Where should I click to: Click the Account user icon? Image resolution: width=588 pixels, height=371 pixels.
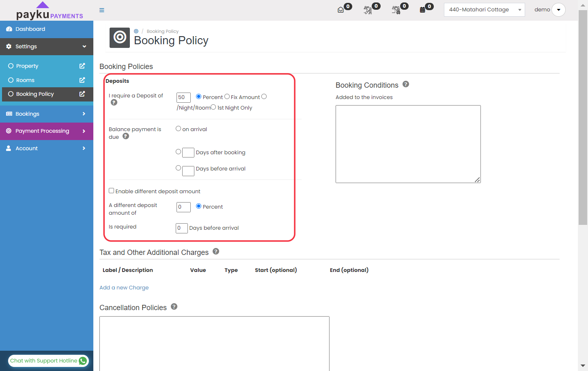pyautogui.click(x=9, y=149)
